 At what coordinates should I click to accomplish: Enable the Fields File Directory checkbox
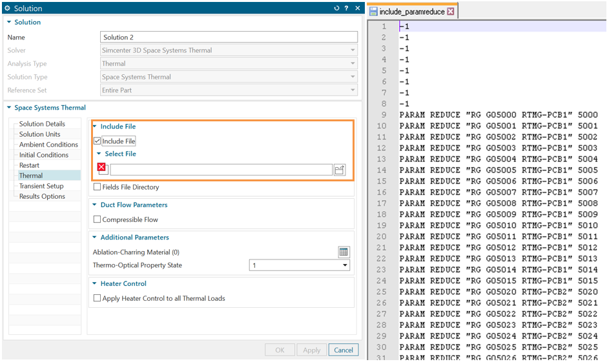tap(98, 187)
